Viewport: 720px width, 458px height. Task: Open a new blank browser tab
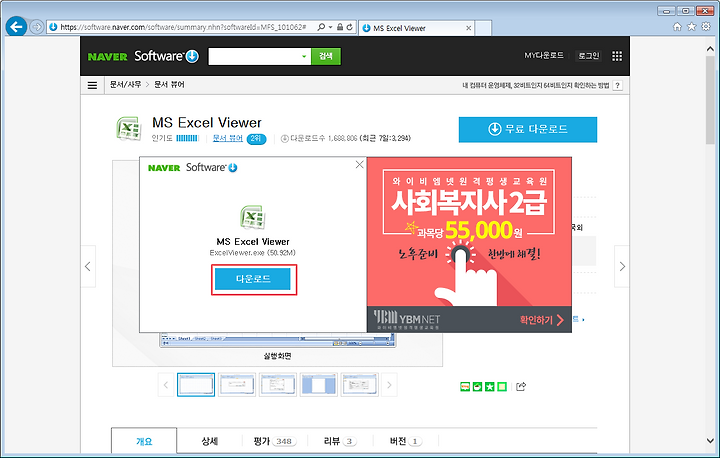pyautogui.click(x=483, y=28)
